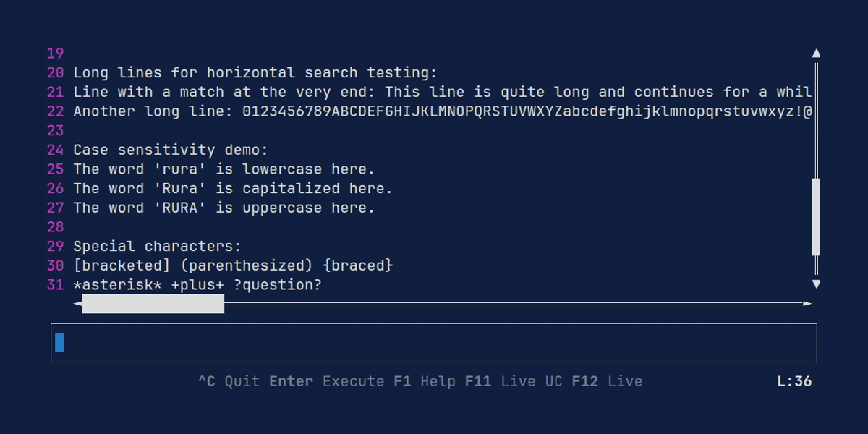The width and height of the screenshot is (868, 434).
Task: Click the vertical scrollbar up arrow
Action: [816, 53]
